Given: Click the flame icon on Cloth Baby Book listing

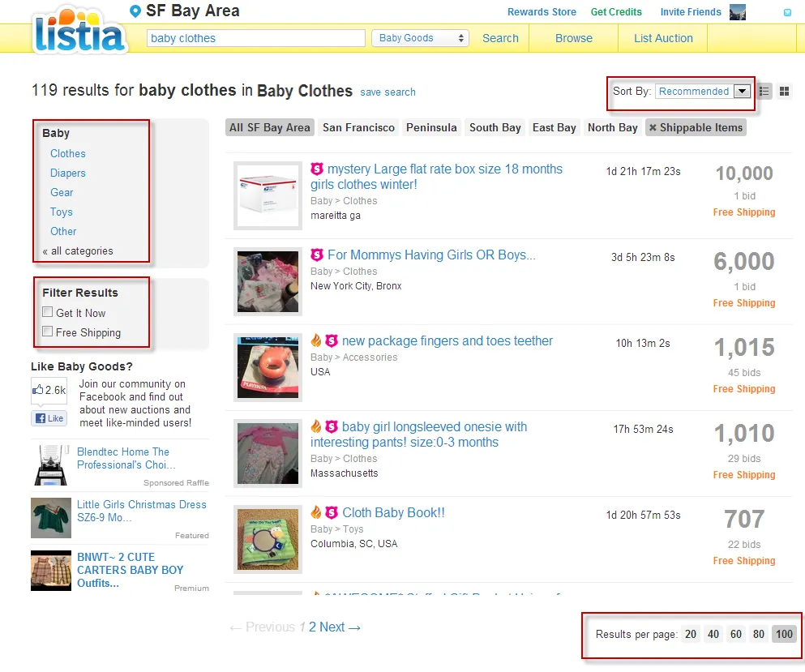Looking at the screenshot, I should coord(315,511).
